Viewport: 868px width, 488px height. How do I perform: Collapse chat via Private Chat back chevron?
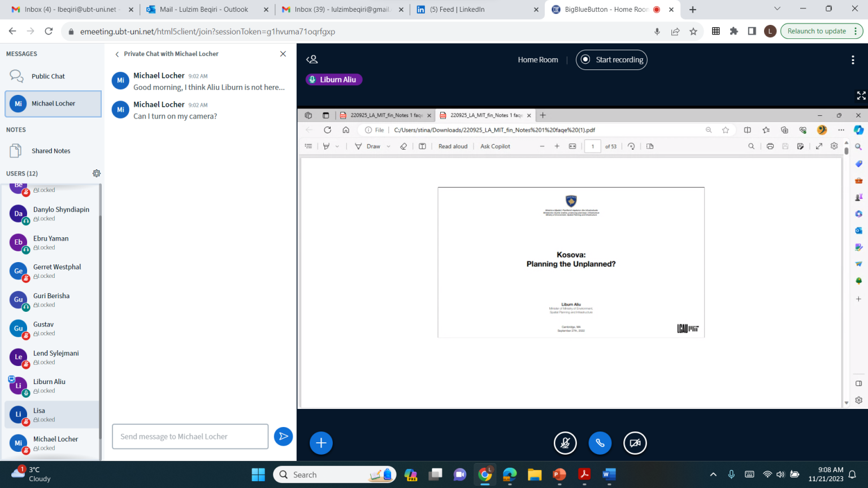click(x=117, y=54)
